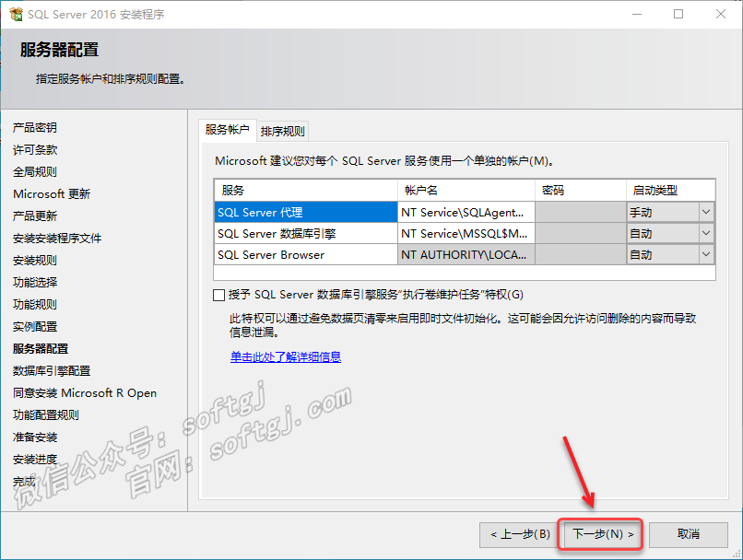The width and height of the screenshot is (743, 560).
Task: Click the 启动类型 column header
Action: tap(670, 191)
